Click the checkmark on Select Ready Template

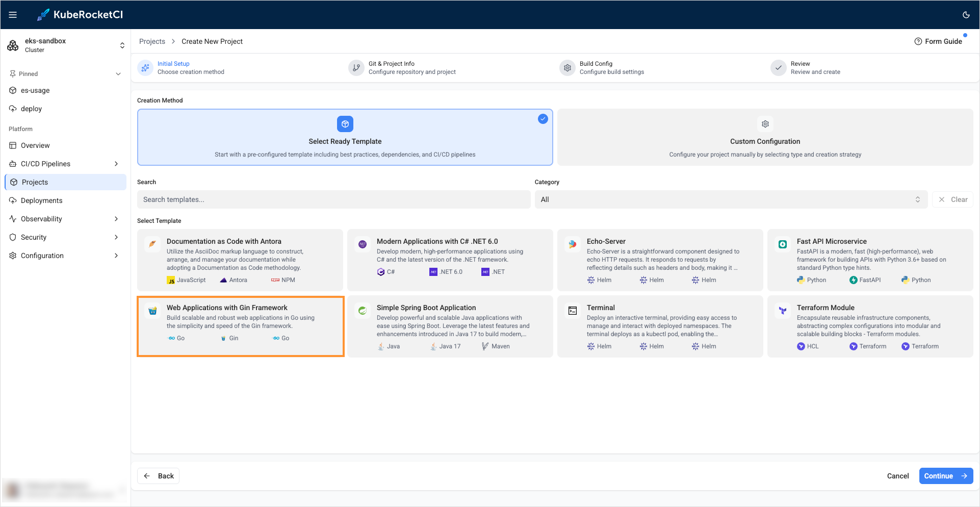coord(543,118)
